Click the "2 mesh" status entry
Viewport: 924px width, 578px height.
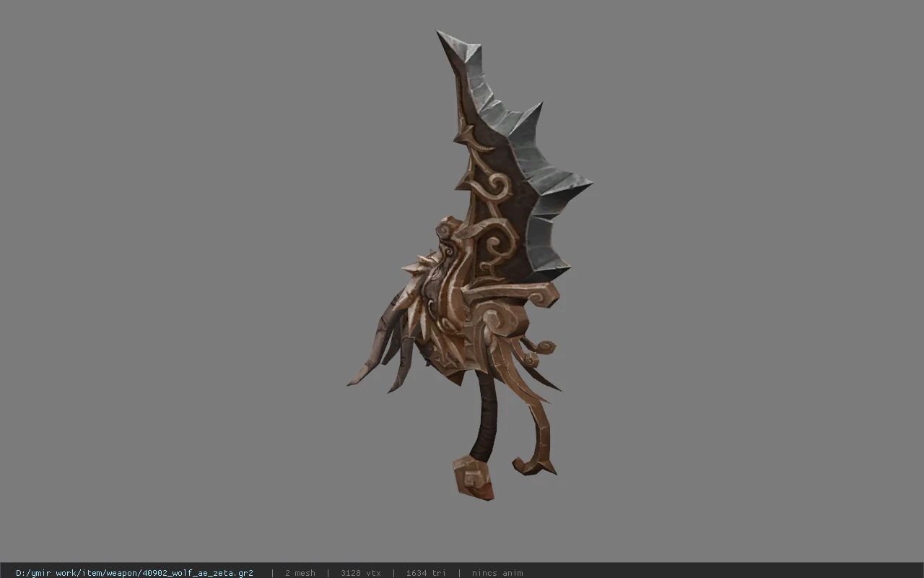click(300, 573)
